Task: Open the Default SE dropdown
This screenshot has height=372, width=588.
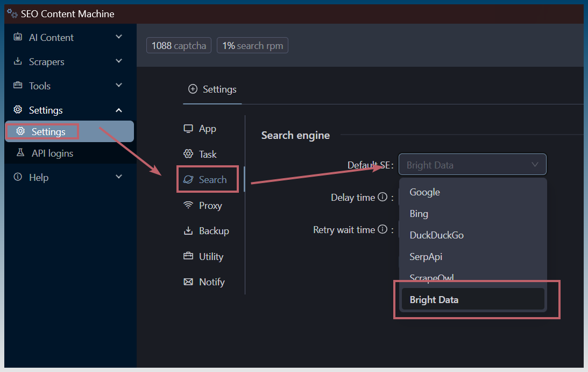Action: coord(472,164)
